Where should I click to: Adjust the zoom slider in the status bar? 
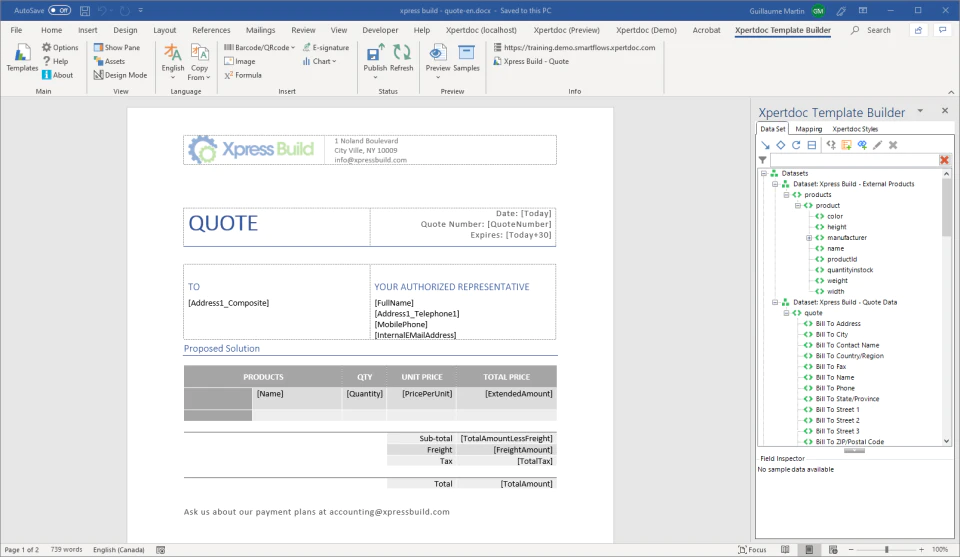(x=886, y=550)
